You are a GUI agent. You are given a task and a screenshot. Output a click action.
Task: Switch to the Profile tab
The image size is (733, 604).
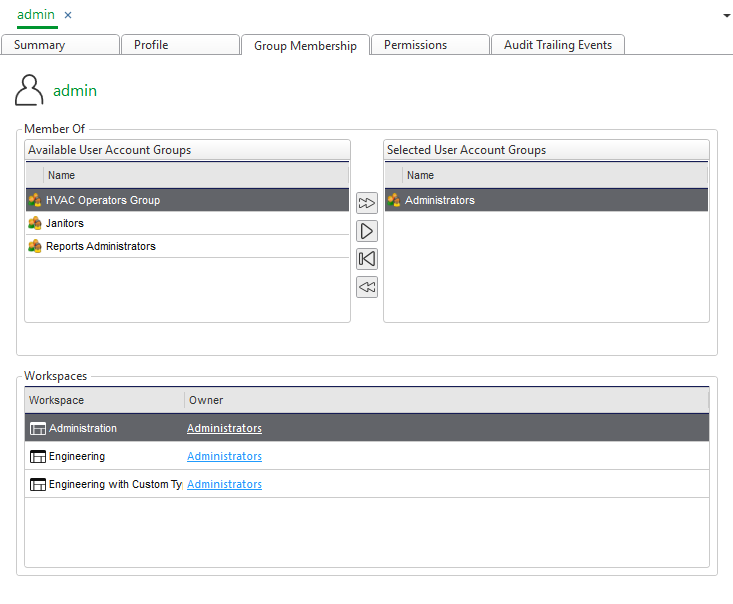coord(180,45)
